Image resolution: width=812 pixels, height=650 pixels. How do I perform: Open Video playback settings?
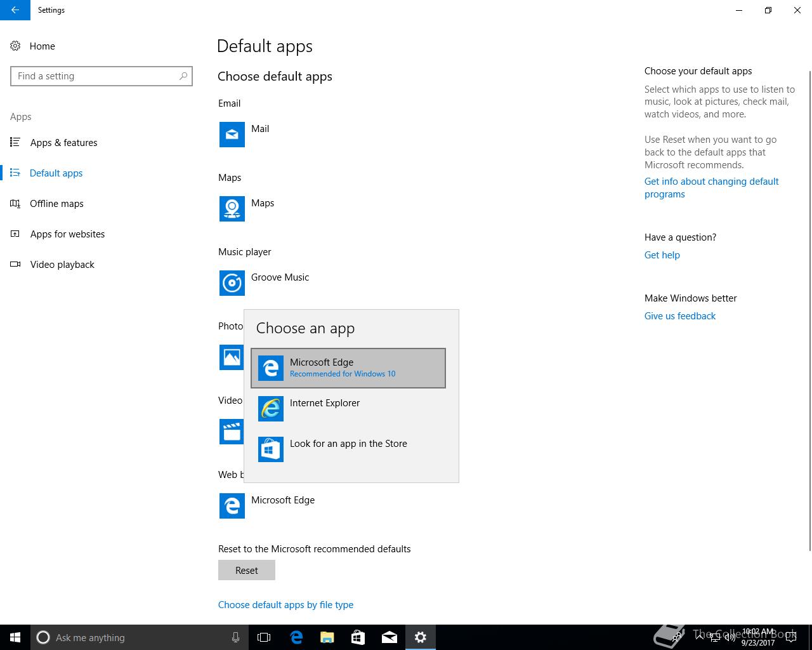pos(62,265)
